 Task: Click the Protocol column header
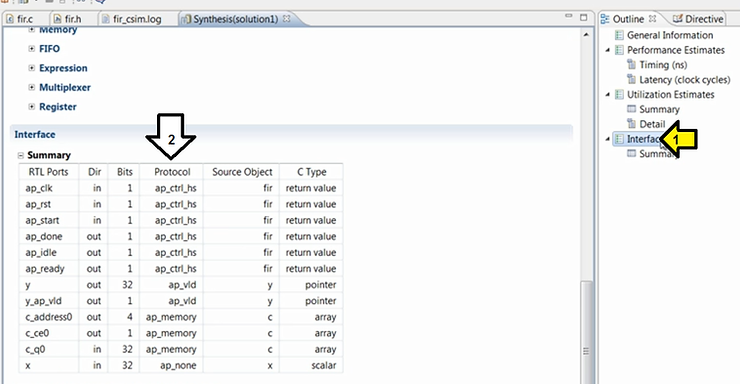tap(172, 172)
